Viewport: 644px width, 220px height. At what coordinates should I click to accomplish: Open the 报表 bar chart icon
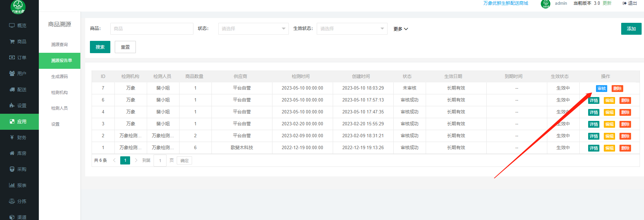click(x=12, y=185)
